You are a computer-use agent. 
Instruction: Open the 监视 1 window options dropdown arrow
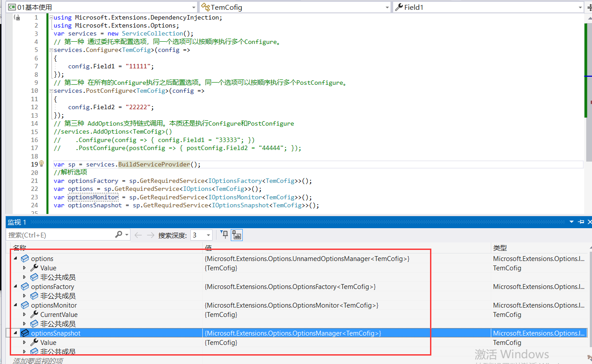tap(572, 222)
